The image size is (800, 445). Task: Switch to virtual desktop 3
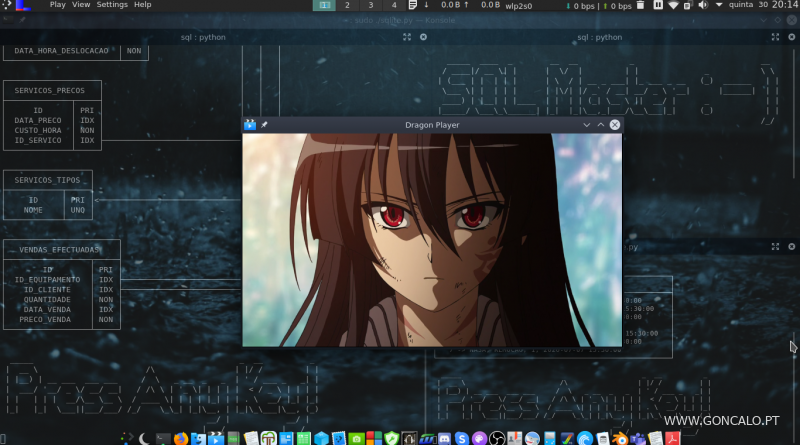click(370, 5)
